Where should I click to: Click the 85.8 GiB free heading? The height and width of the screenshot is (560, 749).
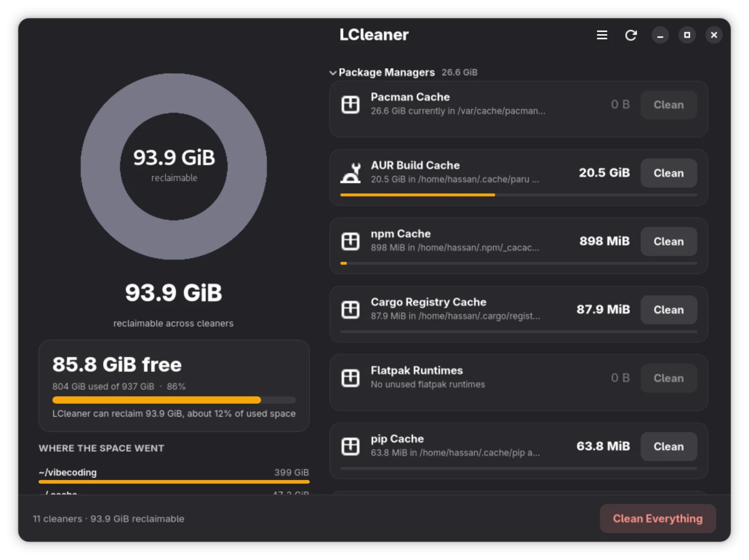[x=117, y=365]
